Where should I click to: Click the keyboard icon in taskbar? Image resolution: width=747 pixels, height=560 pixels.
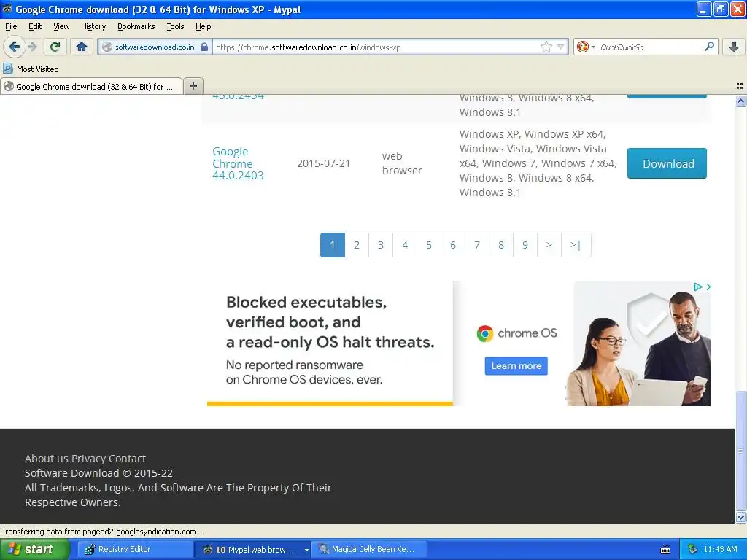pyautogui.click(x=665, y=550)
